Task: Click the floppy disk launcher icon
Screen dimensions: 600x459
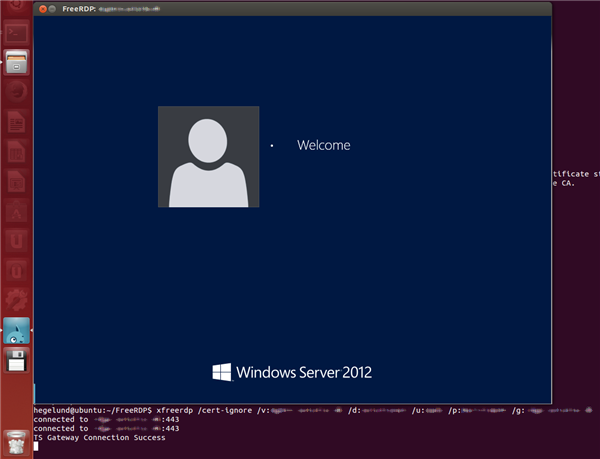Action: tap(16, 360)
